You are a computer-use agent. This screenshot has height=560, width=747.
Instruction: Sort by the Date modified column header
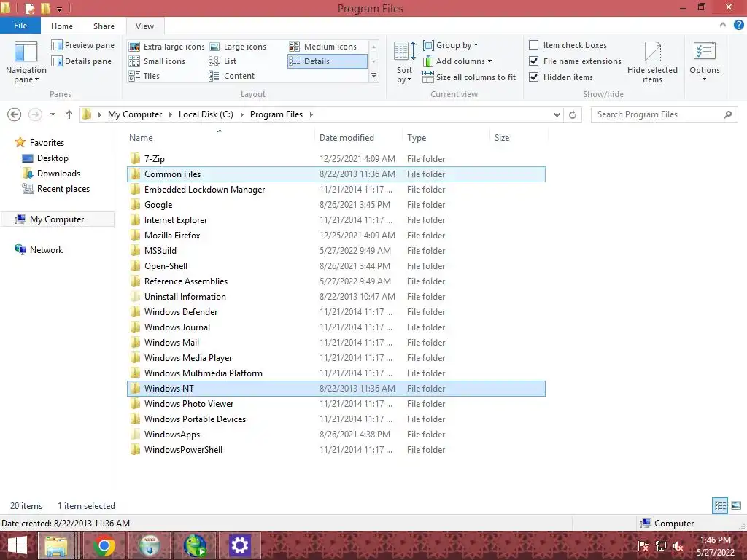[358, 137]
